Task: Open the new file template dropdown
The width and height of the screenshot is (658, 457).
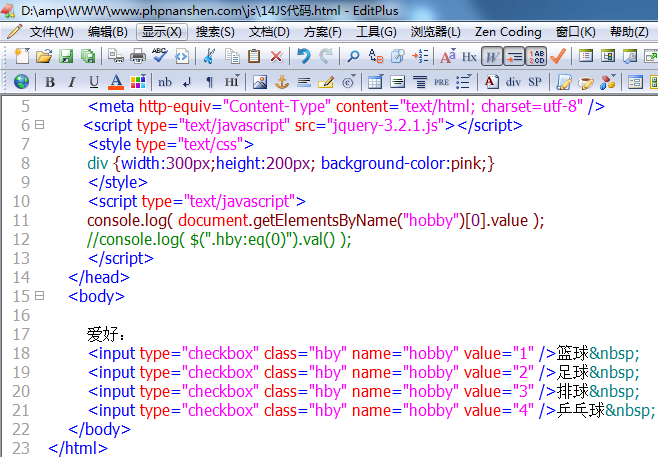Action: point(22,56)
